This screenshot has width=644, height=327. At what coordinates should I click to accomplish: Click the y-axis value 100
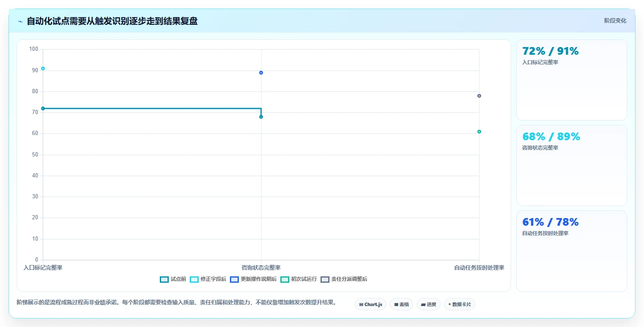point(33,49)
